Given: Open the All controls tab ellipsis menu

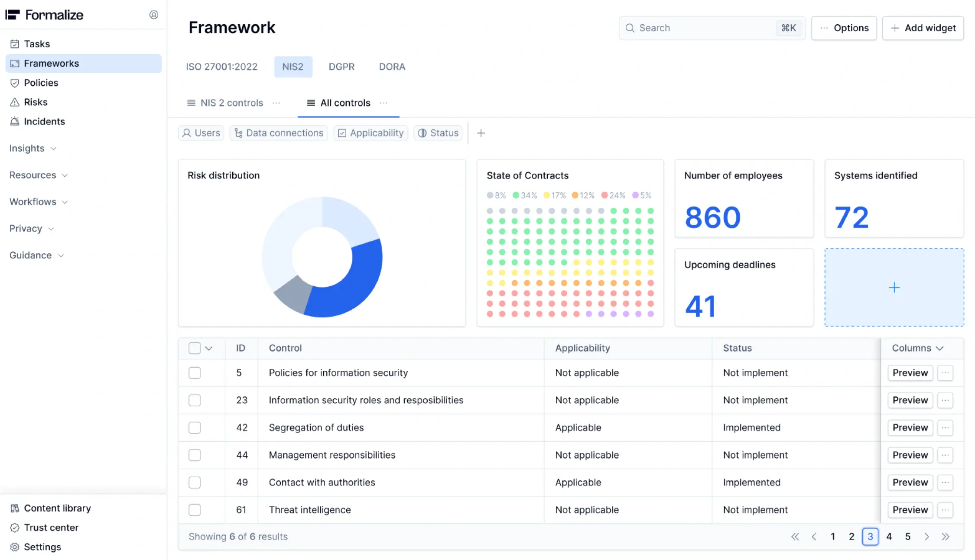Looking at the screenshot, I should coord(383,103).
